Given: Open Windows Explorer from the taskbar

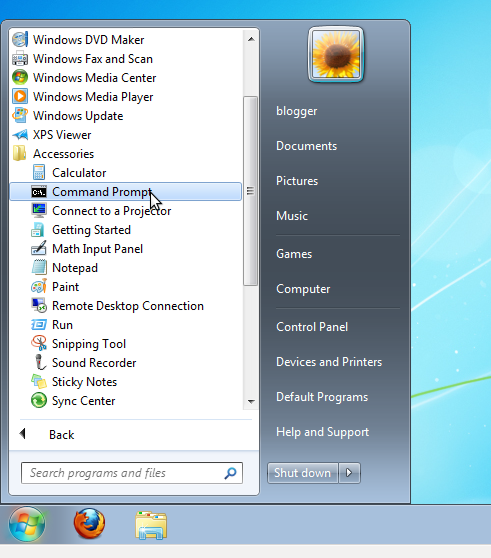Looking at the screenshot, I should (151, 525).
